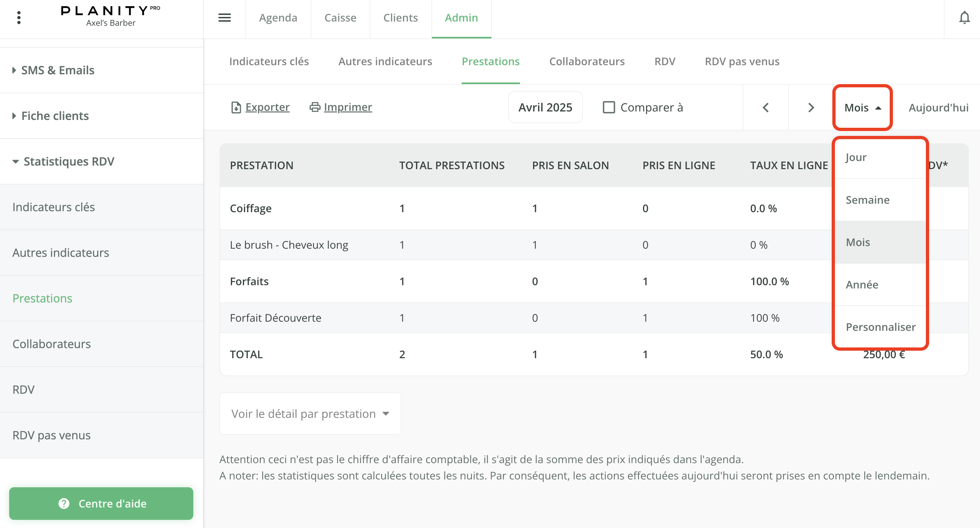
Task: Click the hamburger menu icon
Action: pyautogui.click(x=224, y=18)
